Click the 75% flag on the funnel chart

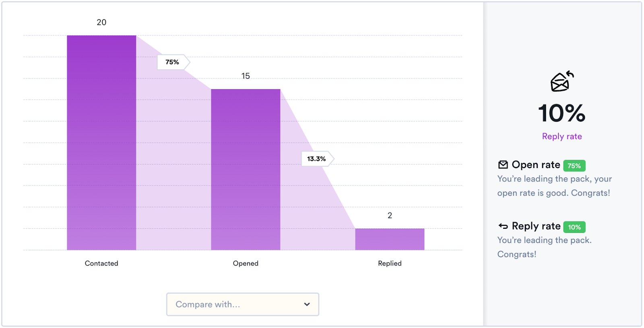172,62
